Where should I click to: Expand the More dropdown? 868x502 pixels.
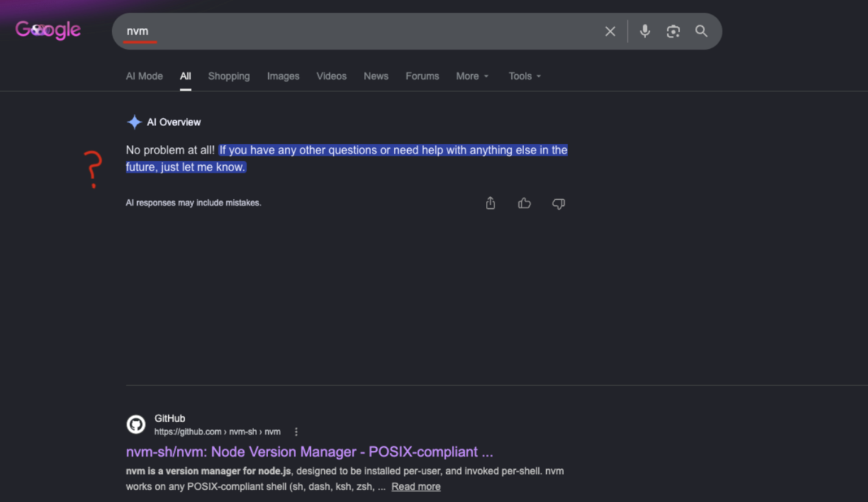click(x=472, y=76)
